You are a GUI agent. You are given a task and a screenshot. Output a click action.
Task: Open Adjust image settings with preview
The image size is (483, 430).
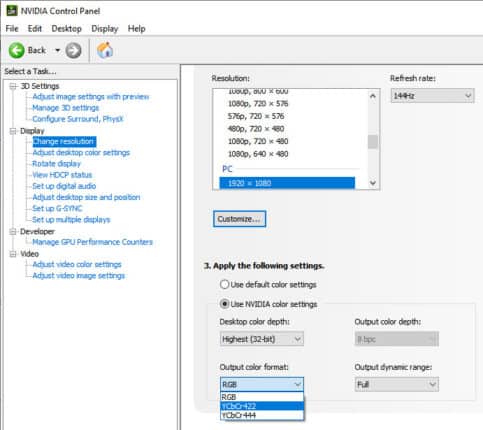(91, 97)
